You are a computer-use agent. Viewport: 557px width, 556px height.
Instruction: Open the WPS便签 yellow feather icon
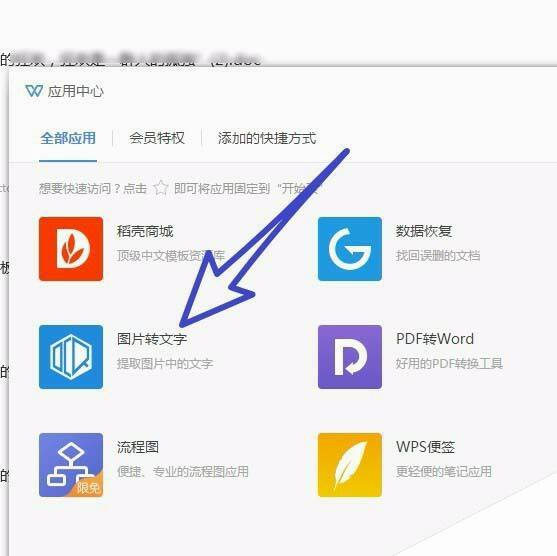350,465
